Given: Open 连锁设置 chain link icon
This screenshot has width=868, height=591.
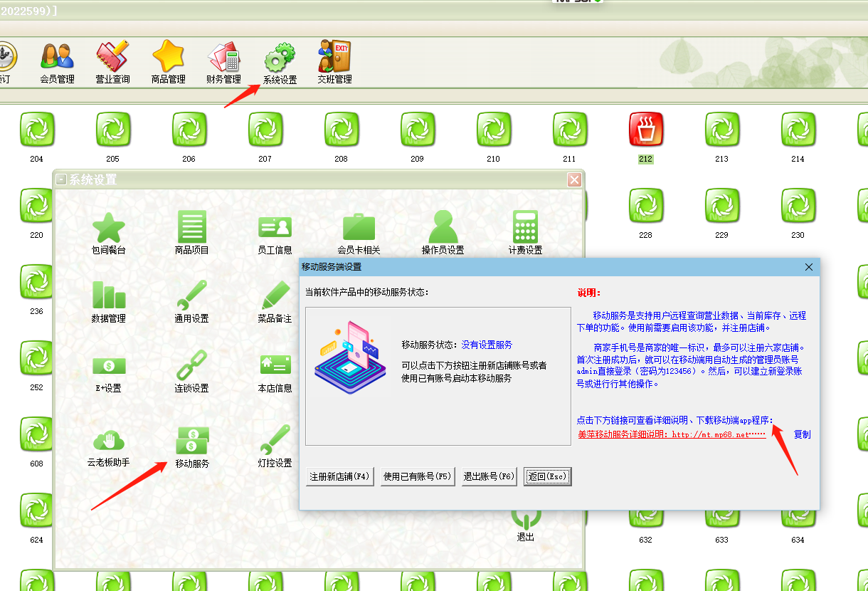Looking at the screenshot, I should click(x=191, y=365).
